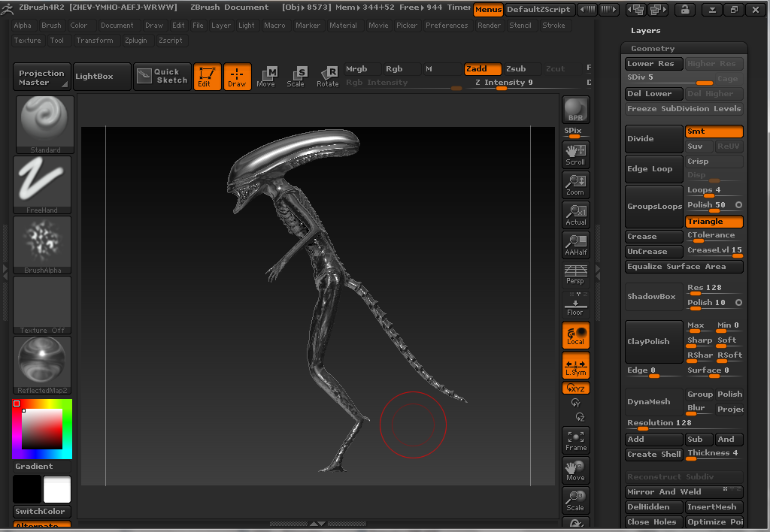This screenshot has height=532, width=770.
Task: Click the white secondary color swatch
Action: (57, 489)
